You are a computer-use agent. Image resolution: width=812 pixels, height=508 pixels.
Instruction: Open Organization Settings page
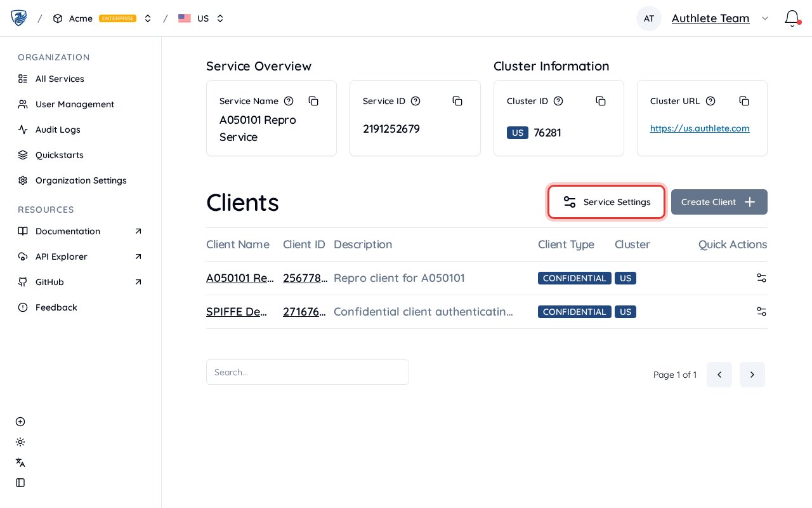[x=81, y=180]
